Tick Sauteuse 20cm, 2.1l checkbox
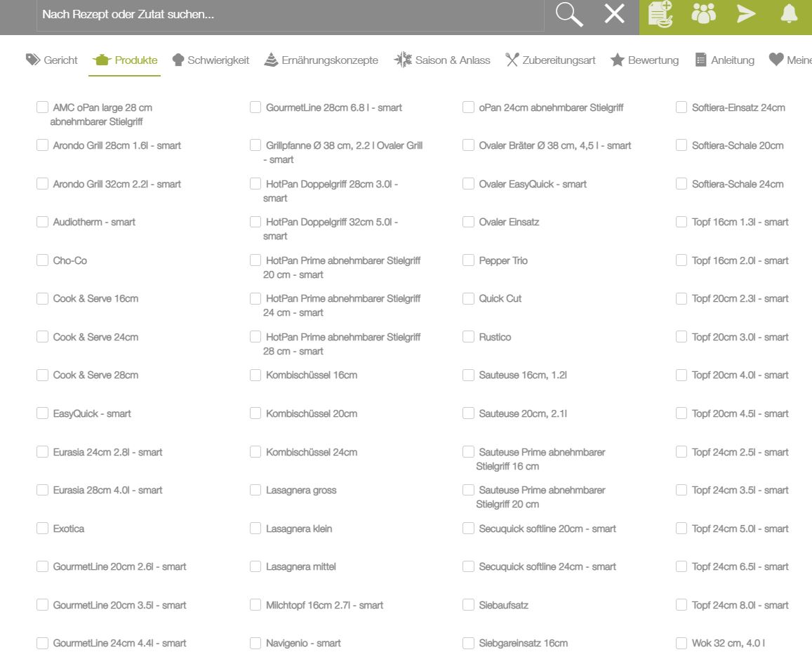Screen dimensions: 812x652 point(468,413)
